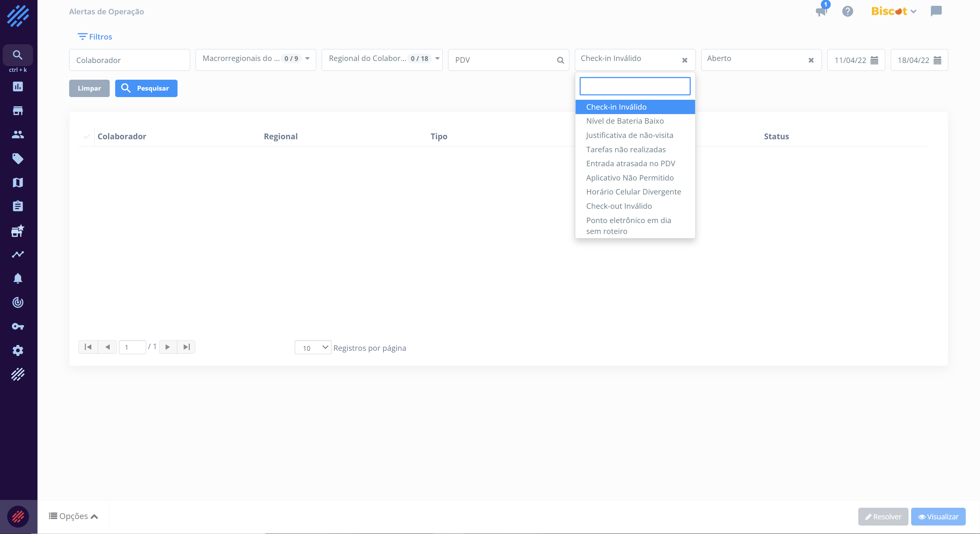Click the red striped avatar at bottom left
Screen dimensions: 980x534
point(18,517)
